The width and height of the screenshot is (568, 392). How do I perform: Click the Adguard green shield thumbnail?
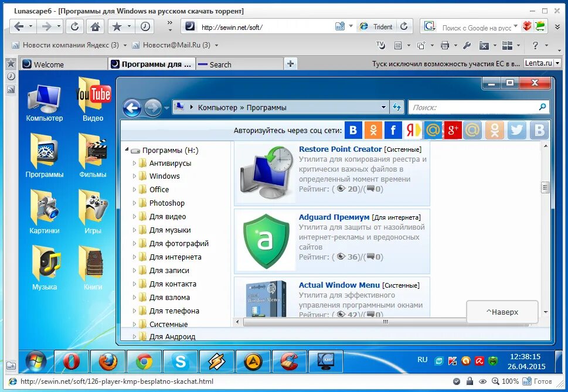[266, 241]
